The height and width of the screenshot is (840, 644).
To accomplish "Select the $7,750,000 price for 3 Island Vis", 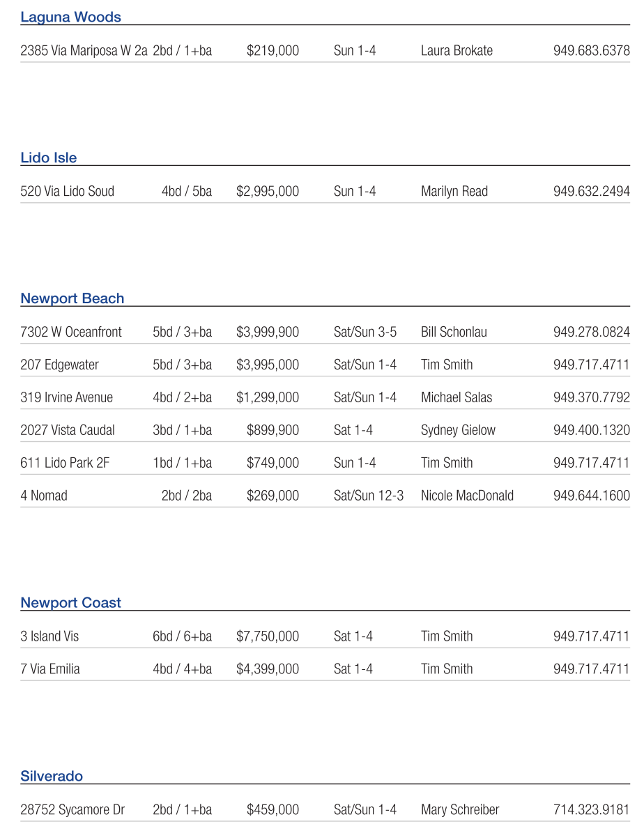I will (x=268, y=636).
